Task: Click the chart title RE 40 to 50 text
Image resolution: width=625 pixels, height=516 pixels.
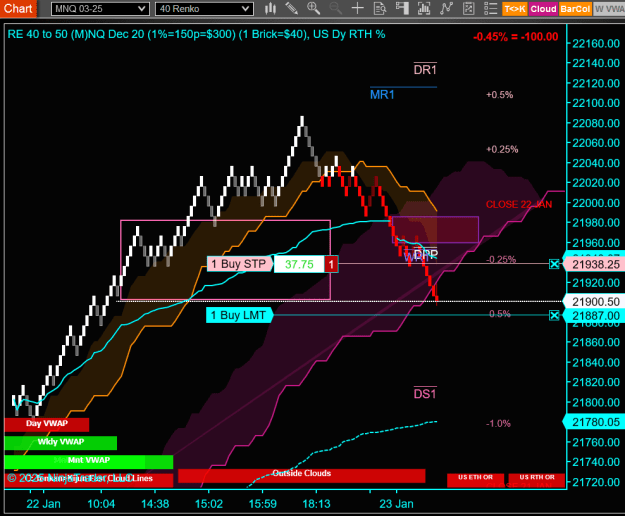Action: [196, 34]
